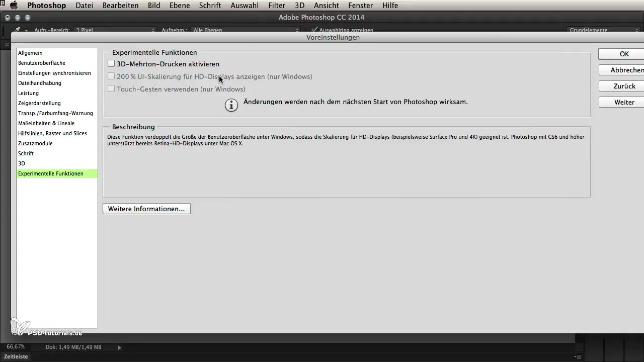Open the Auswahl menu

(245, 6)
